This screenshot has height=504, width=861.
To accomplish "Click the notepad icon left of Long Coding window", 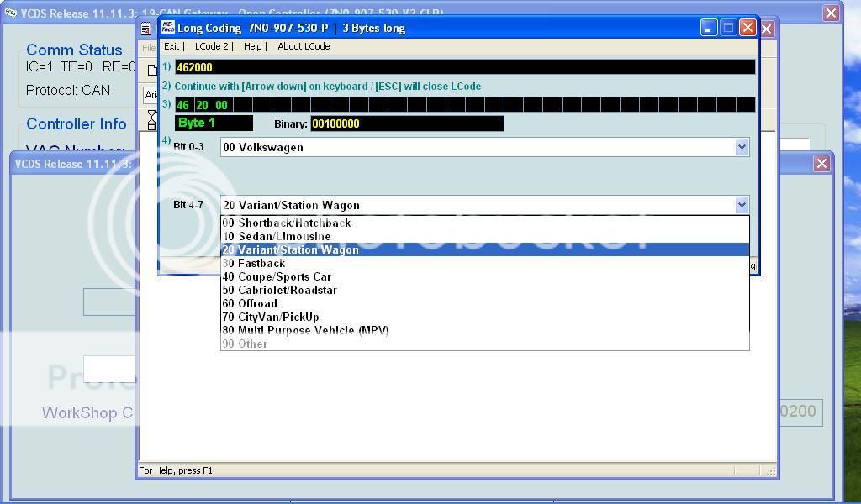I will (x=145, y=29).
